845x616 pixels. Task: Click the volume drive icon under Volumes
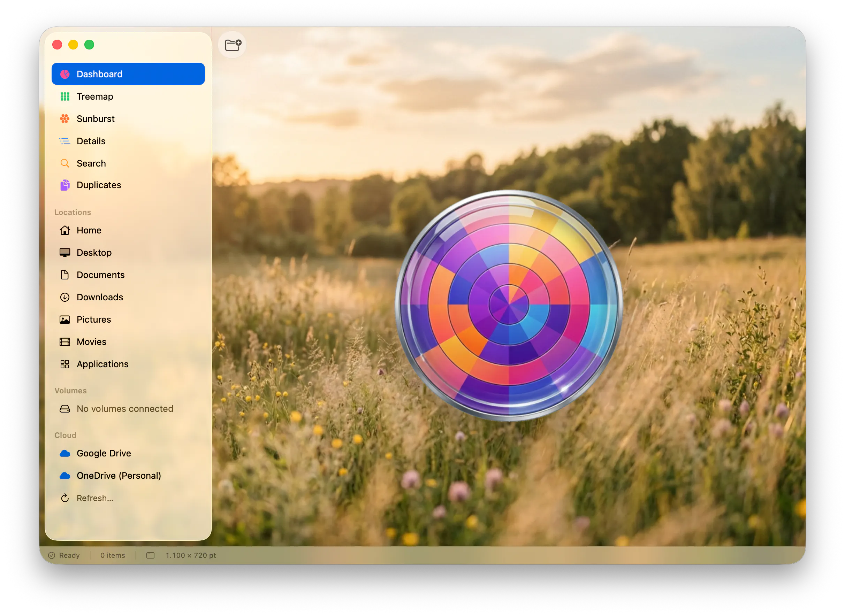(65, 409)
